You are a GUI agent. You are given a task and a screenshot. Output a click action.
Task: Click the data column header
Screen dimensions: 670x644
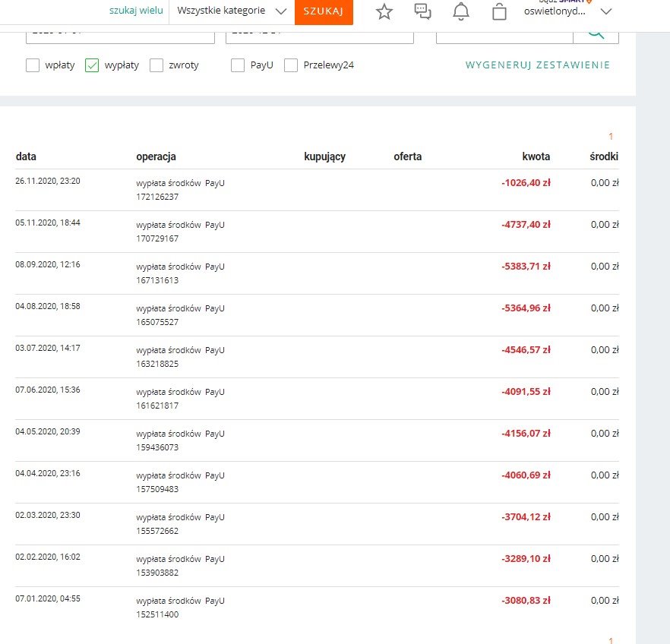pyautogui.click(x=26, y=156)
